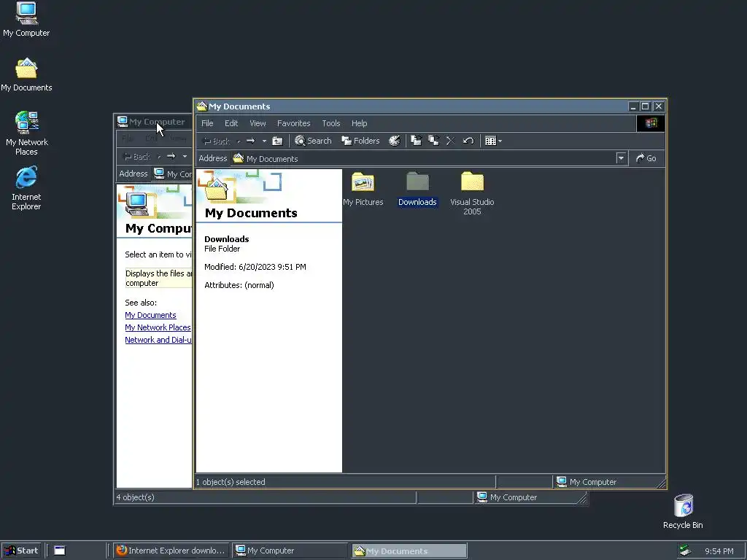Click Forward arrow in My Computer window

click(x=171, y=156)
